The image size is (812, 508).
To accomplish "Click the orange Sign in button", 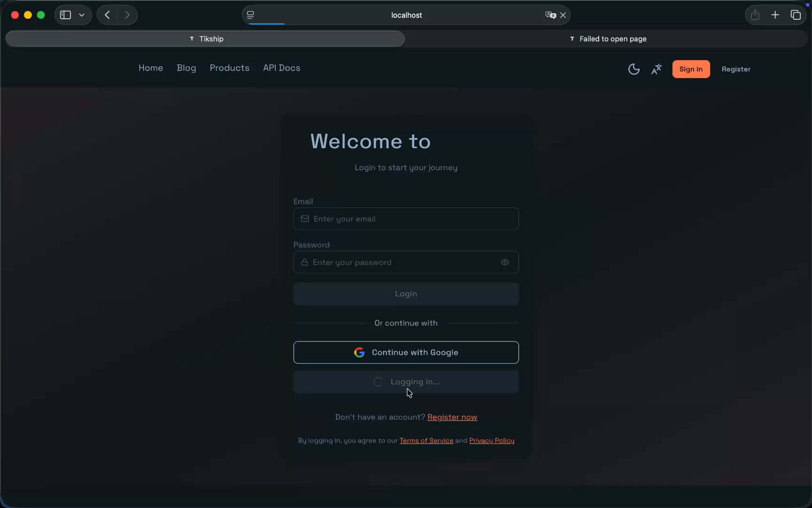I will 691,69.
